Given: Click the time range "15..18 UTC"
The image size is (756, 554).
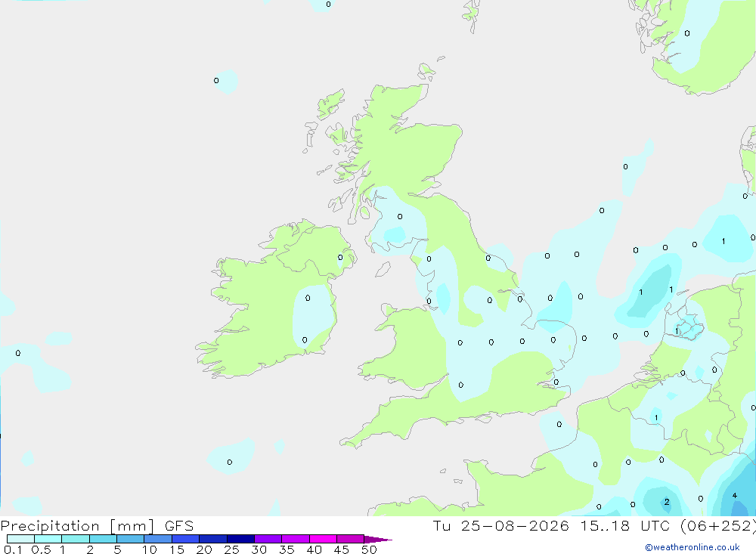Looking at the screenshot, I should (x=625, y=525).
